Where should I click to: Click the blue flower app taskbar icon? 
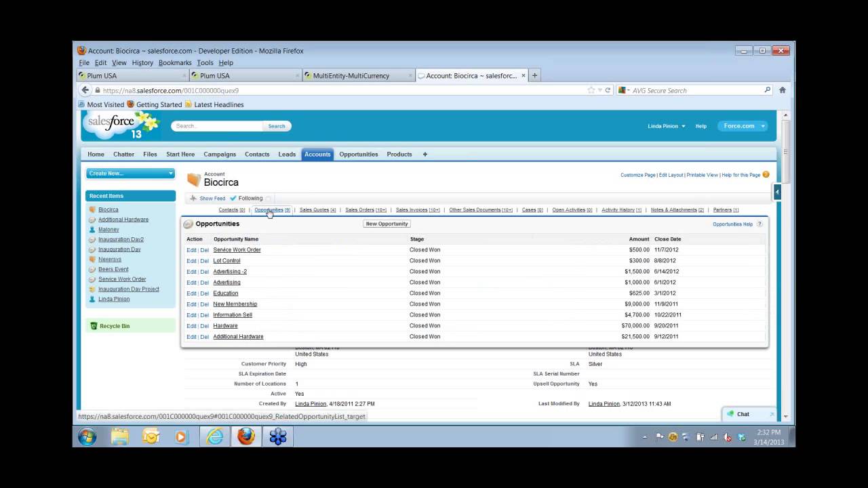pos(278,436)
